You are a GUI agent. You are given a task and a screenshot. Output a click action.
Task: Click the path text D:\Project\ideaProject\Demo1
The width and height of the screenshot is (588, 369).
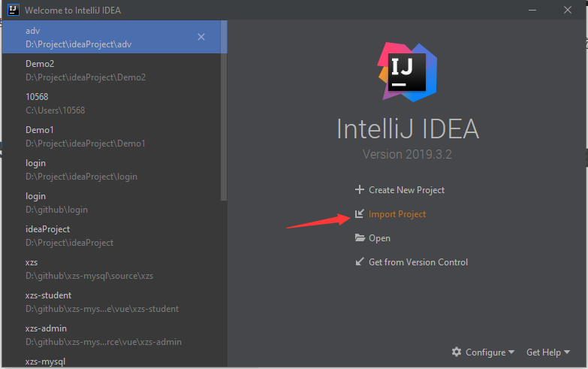click(85, 144)
